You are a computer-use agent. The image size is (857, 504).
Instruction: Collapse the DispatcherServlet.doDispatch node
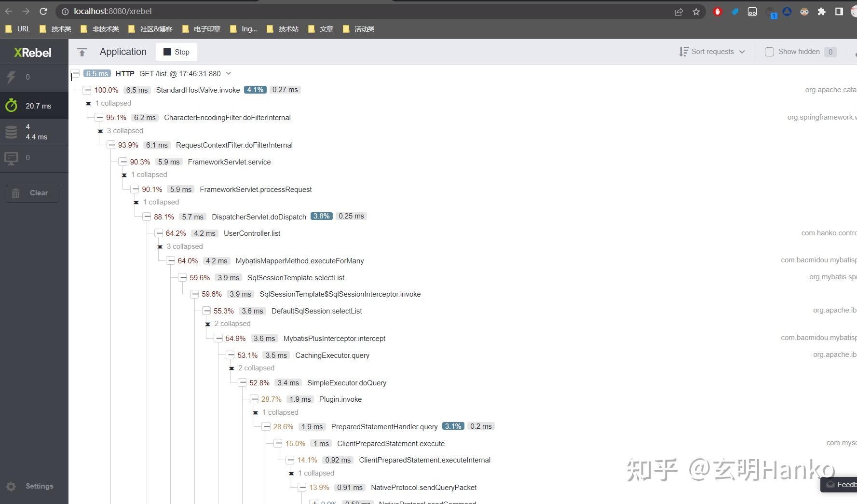pyautogui.click(x=147, y=217)
